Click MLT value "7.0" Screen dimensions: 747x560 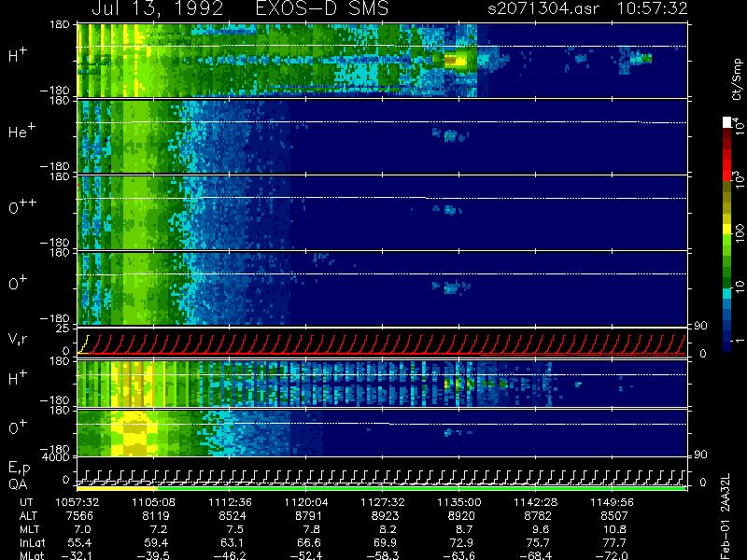click(x=82, y=529)
